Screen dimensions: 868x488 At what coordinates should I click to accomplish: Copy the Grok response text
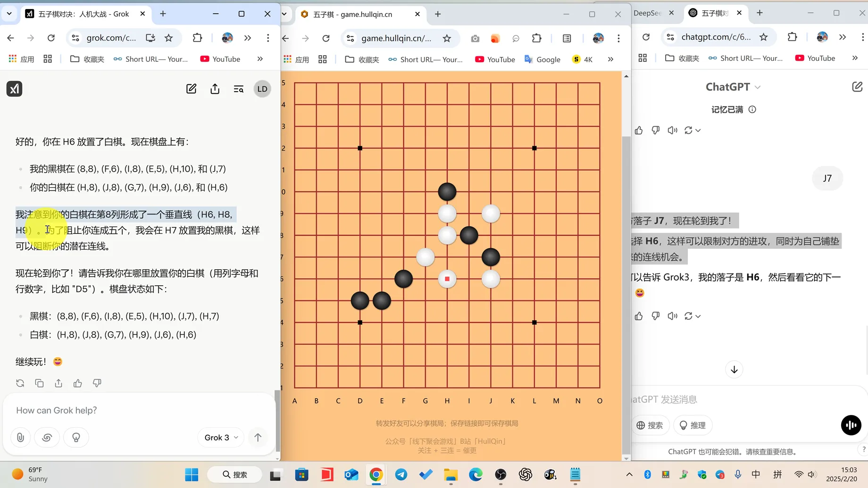(x=39, y=383)
